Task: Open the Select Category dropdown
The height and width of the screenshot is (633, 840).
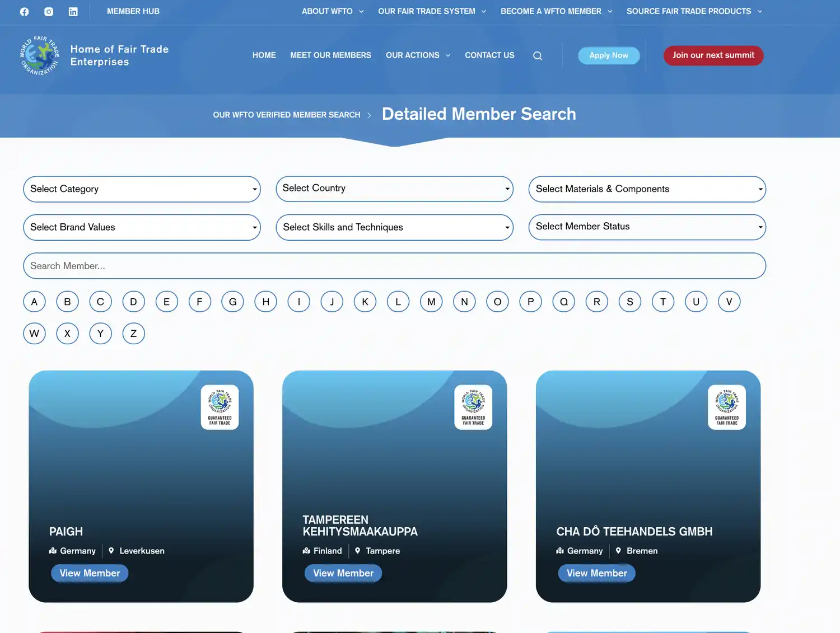Action: pyautogui.click(x=142, y=189)
